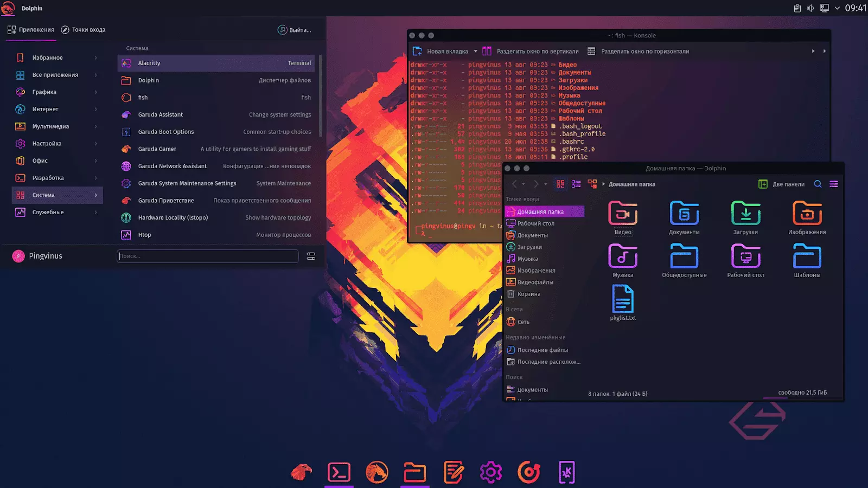Open the Новая вкладка dropdown arrow in Konsole
The width and height of the screenshot is (868, 488).
pos(475,52)
